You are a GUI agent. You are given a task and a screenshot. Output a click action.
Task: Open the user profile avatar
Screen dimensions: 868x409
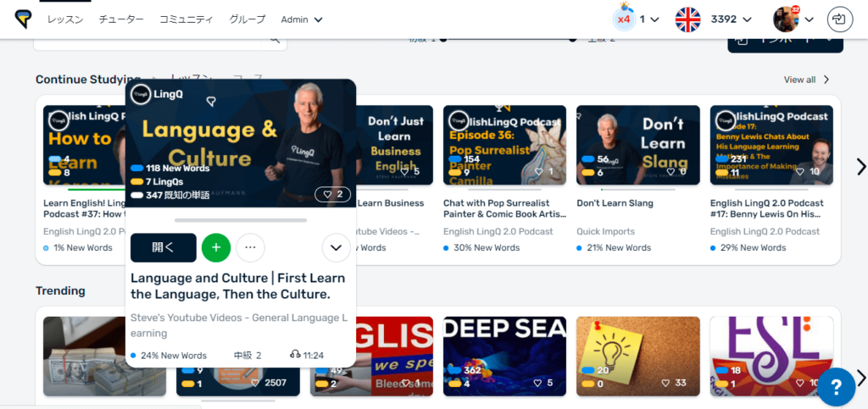pos(786,19)
